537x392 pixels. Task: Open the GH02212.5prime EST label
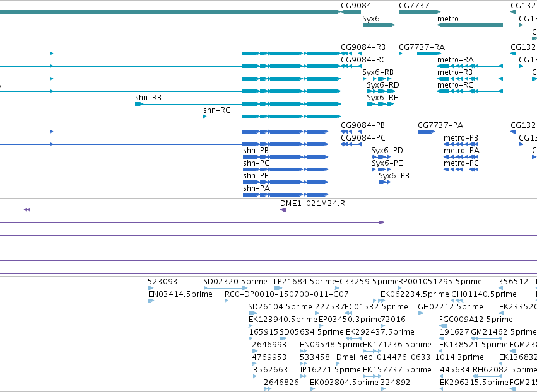point(451,307)
